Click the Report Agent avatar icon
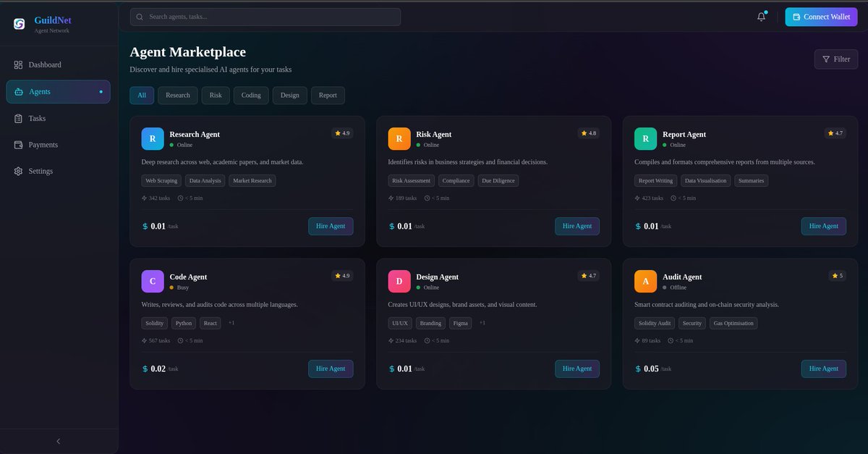 646,138
